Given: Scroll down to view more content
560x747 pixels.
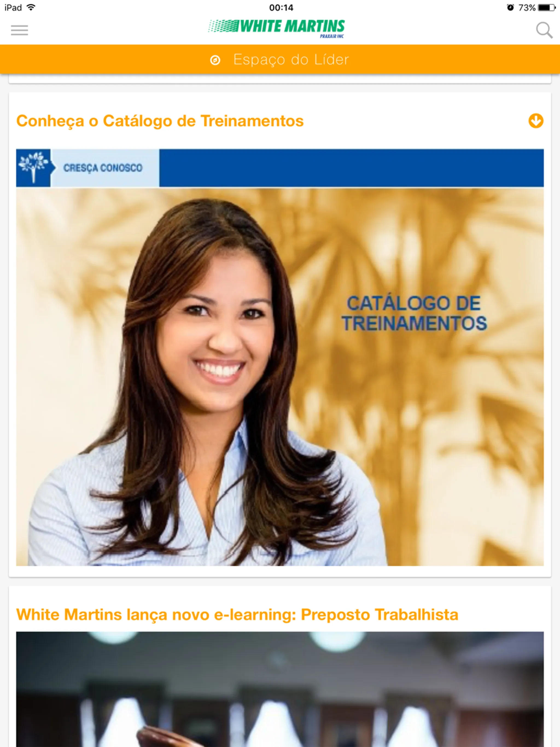Looking at the screenshot, I should (536, 120).
